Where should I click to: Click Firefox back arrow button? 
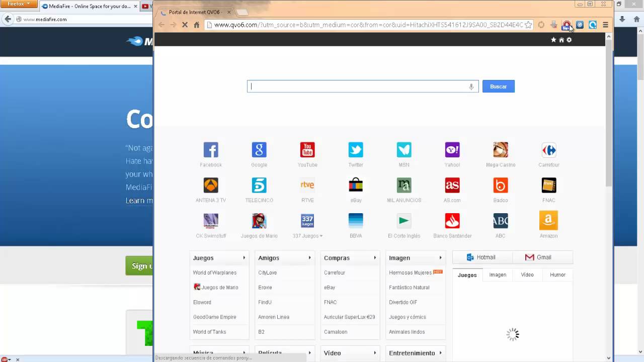[x=8, y=19]
